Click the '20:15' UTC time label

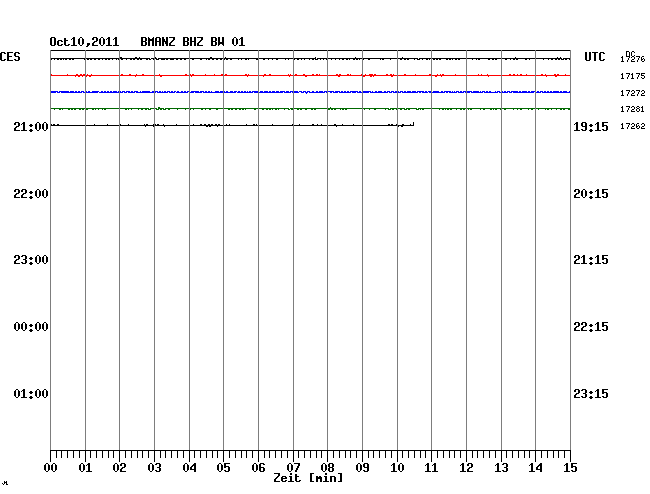coord(591,194)
